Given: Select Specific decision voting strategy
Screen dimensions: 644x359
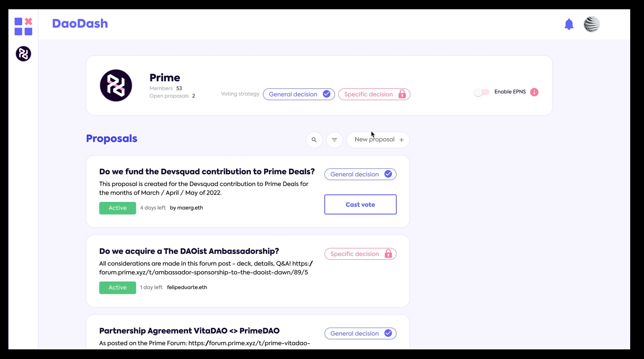Looking at the screenshot, I should [374, 94].
